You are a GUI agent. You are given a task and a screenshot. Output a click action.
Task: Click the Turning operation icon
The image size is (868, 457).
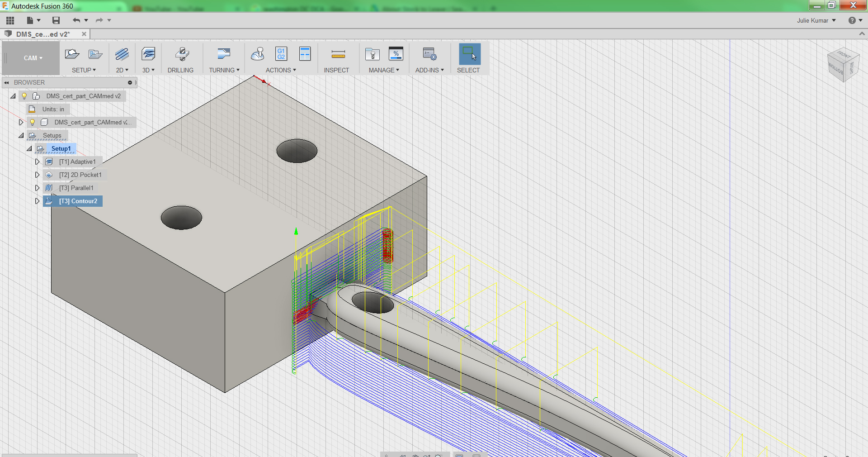(x=224, y=54)
